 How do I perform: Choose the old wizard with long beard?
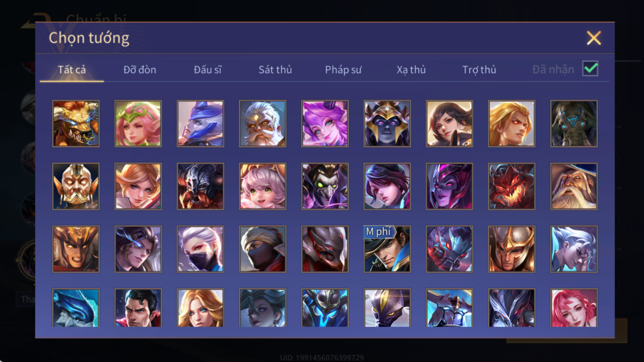pos(574,186)
